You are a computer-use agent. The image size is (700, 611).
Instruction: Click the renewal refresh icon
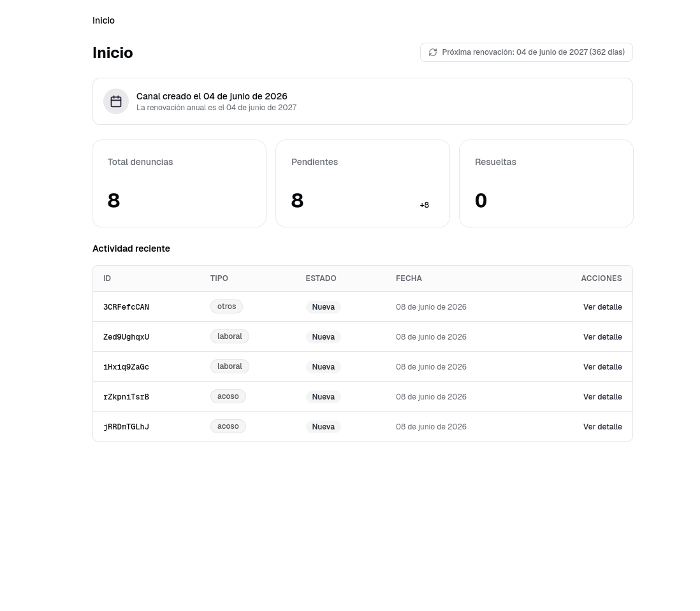tap(433, 52)
